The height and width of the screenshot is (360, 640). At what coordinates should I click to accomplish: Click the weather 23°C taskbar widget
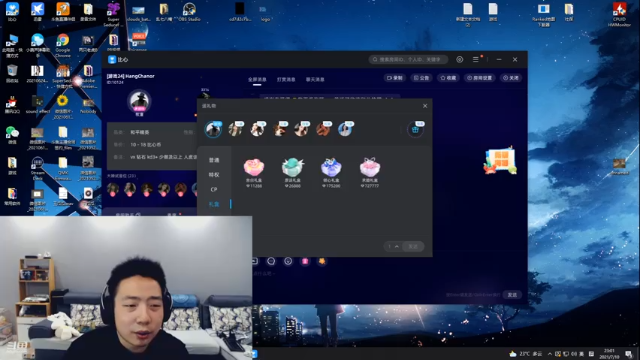pyautogui.click(x=526, y=354)
